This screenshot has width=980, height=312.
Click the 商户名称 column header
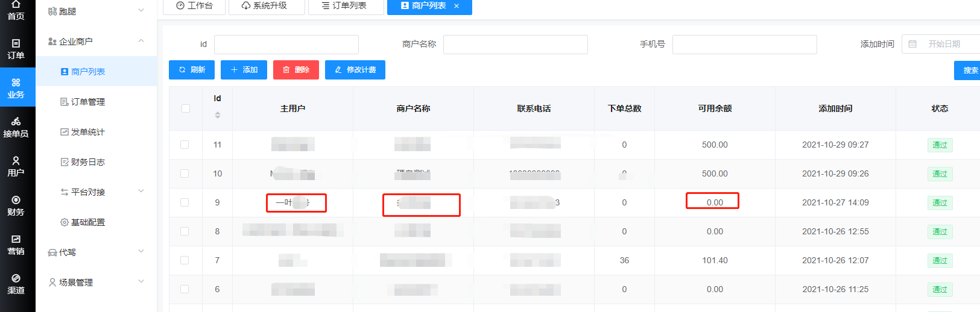[413, 108]
